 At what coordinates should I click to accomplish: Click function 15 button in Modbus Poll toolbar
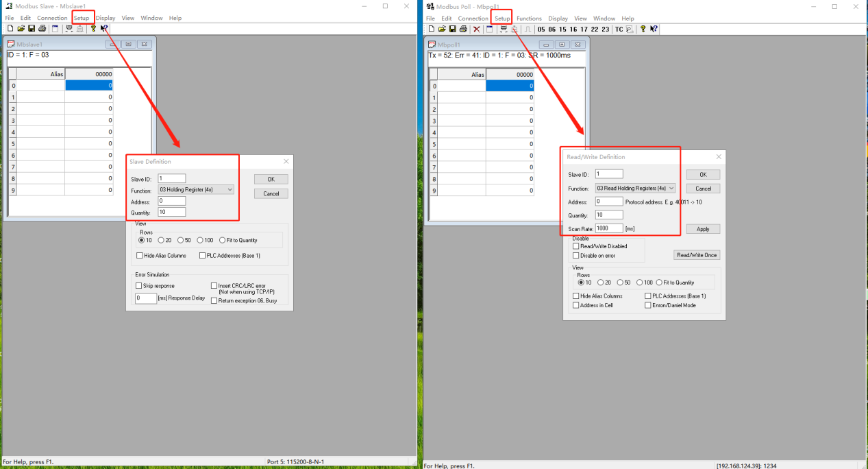(x=562, y=29)
